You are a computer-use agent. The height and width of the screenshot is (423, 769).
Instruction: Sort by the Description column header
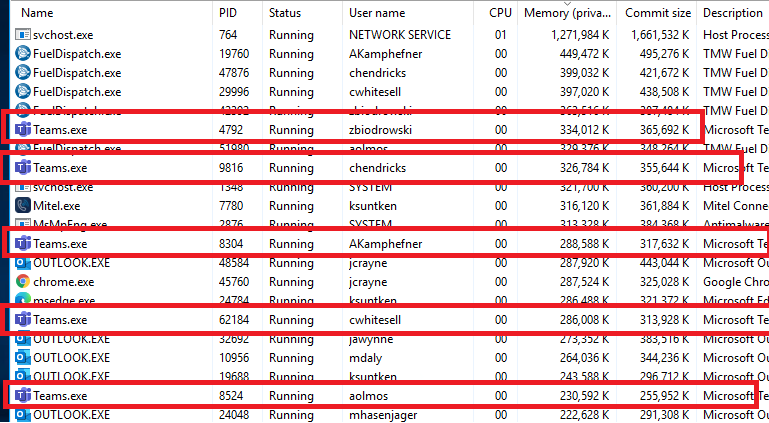733,13
